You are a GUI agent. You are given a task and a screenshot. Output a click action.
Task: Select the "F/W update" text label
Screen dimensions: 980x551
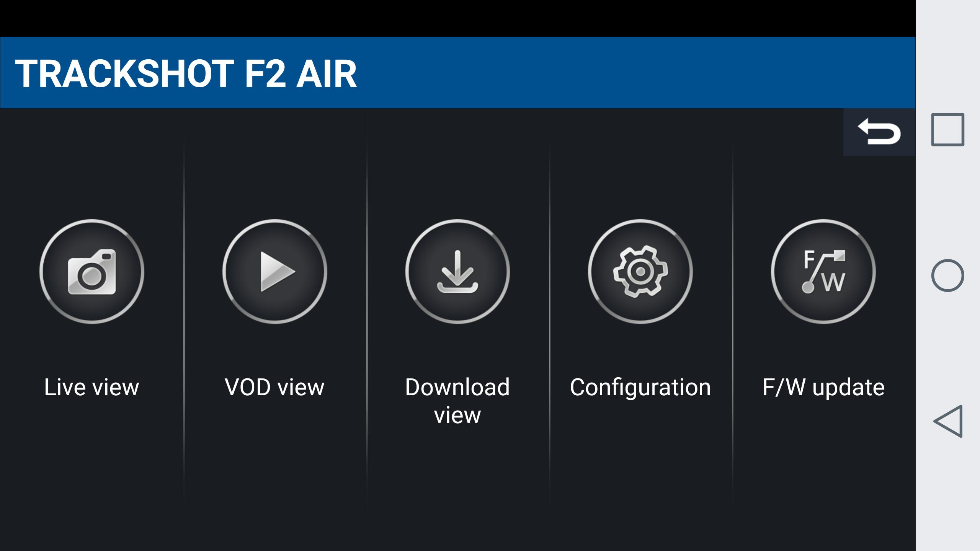pyautogui.click(x=823, y=387)
